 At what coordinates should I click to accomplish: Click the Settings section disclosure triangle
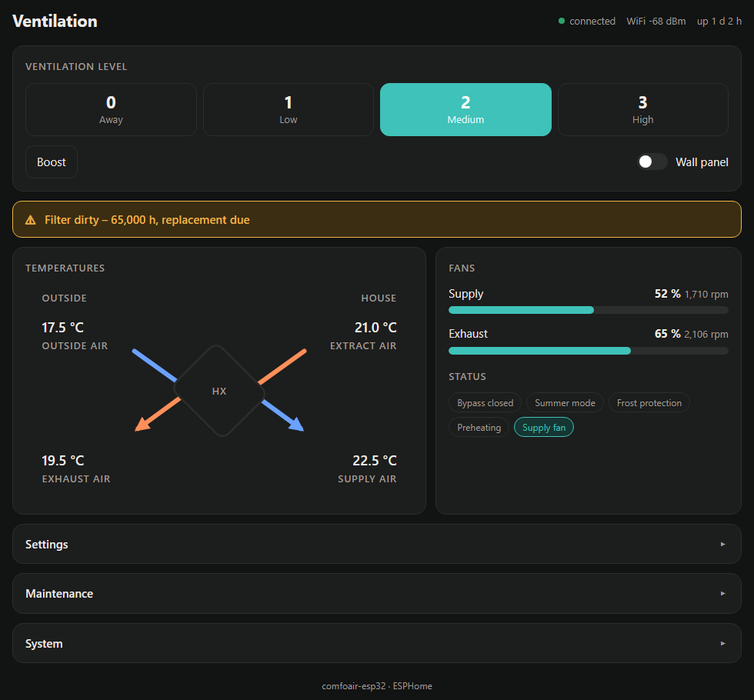pos(722,545)
